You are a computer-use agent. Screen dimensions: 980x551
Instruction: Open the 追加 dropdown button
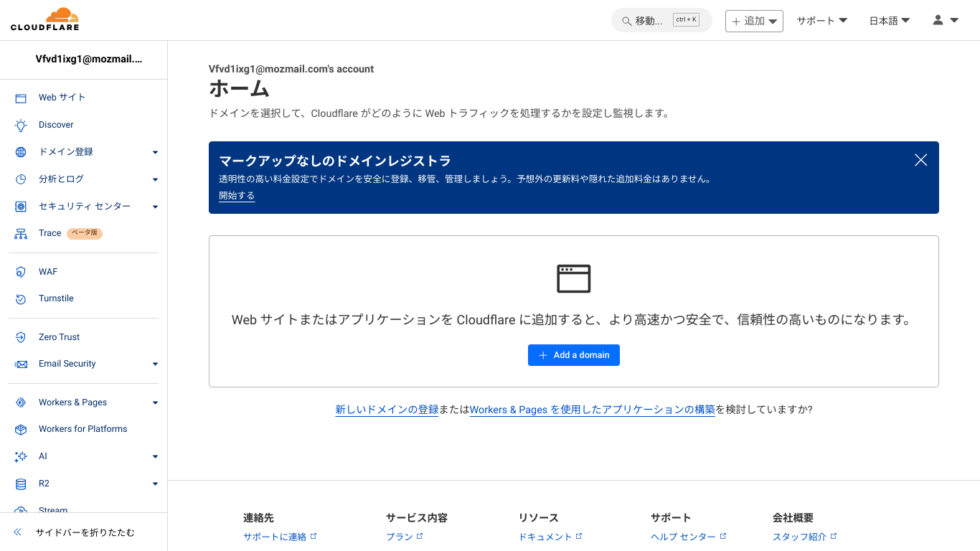pyautogui.click(x=754, y=21)
